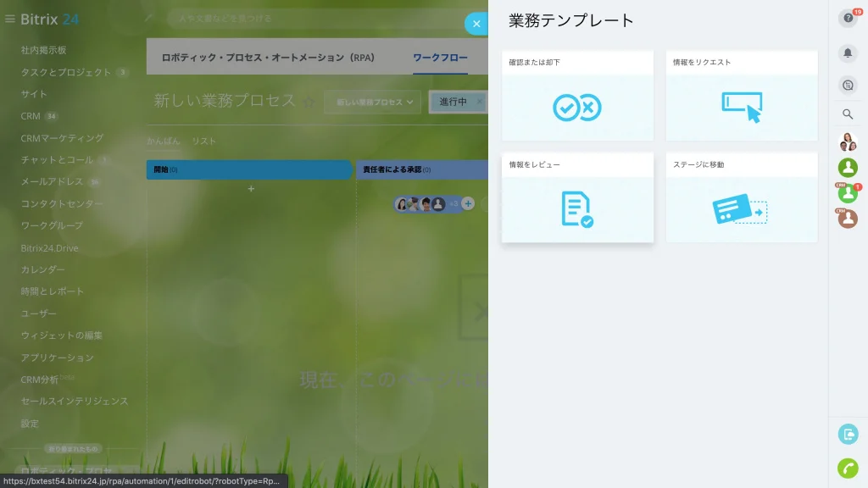Open コンタクトセンター in the left menu
Screen dimensions: 868x488
pos(62,203)
